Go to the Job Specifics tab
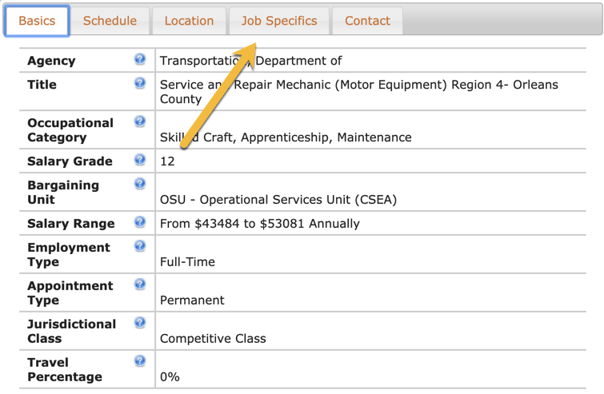Viewport: 604px width, 394px height. click(x=279, y=21)
